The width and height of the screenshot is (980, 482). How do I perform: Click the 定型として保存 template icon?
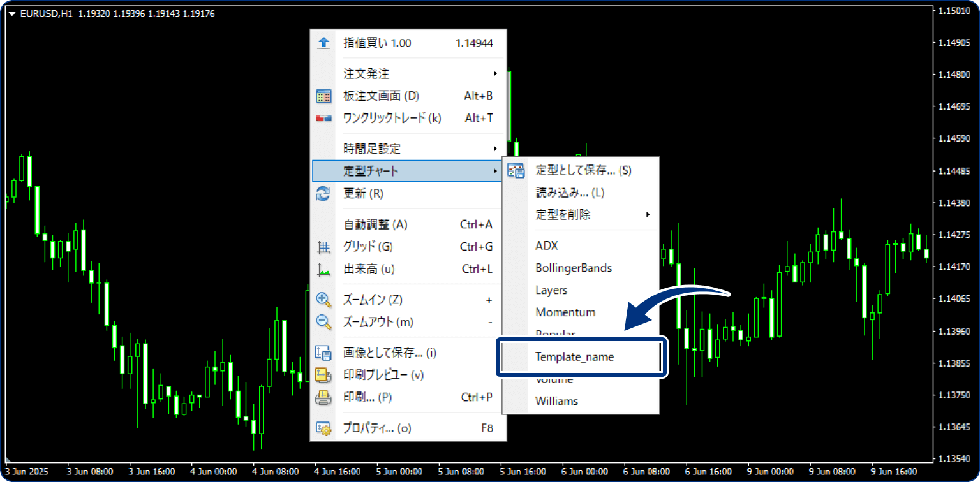(x=514, y=170)
